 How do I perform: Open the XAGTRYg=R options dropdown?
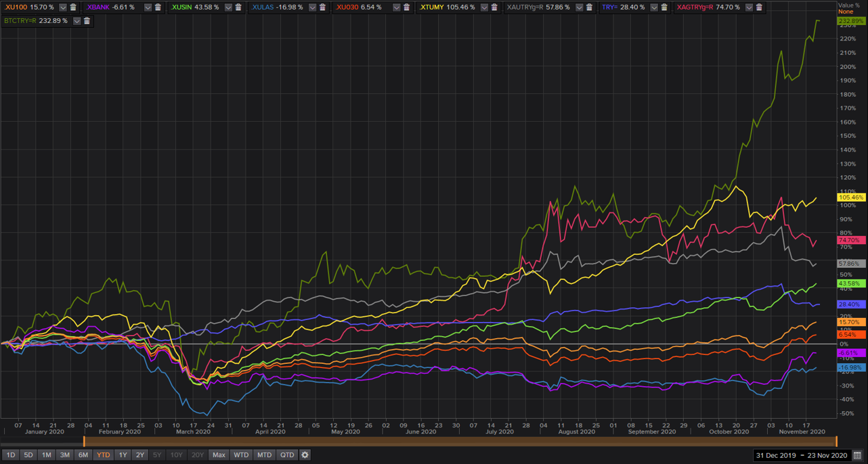[749, 7]
